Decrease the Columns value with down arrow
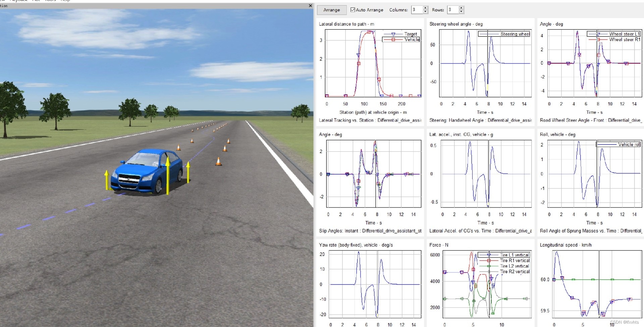 [x=425, y=12]
